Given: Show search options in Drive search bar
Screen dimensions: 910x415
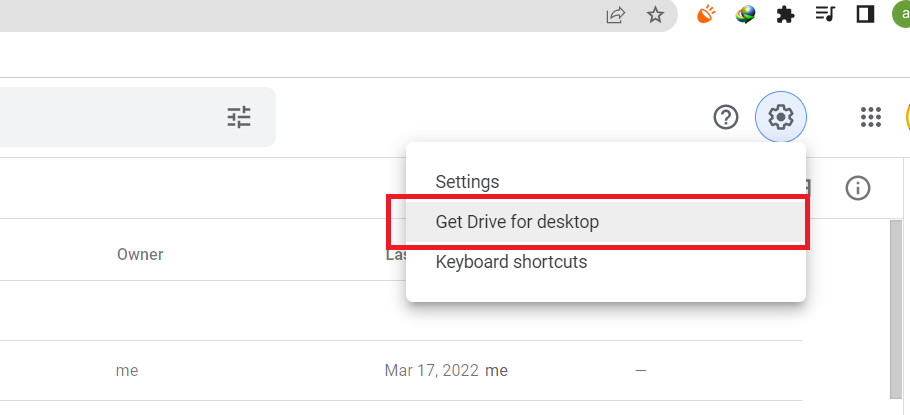Looking at the screenshot, I should click(x=239, y=118).
